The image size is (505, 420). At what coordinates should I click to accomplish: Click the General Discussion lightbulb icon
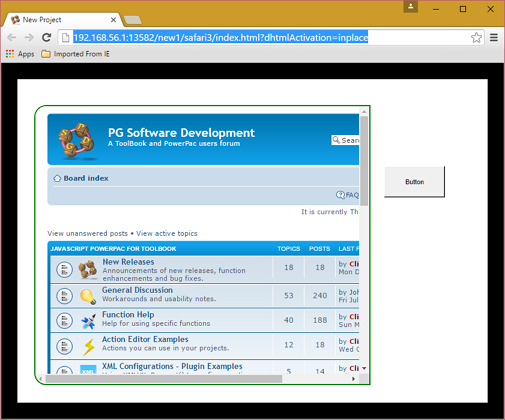[x=88, y=296]
